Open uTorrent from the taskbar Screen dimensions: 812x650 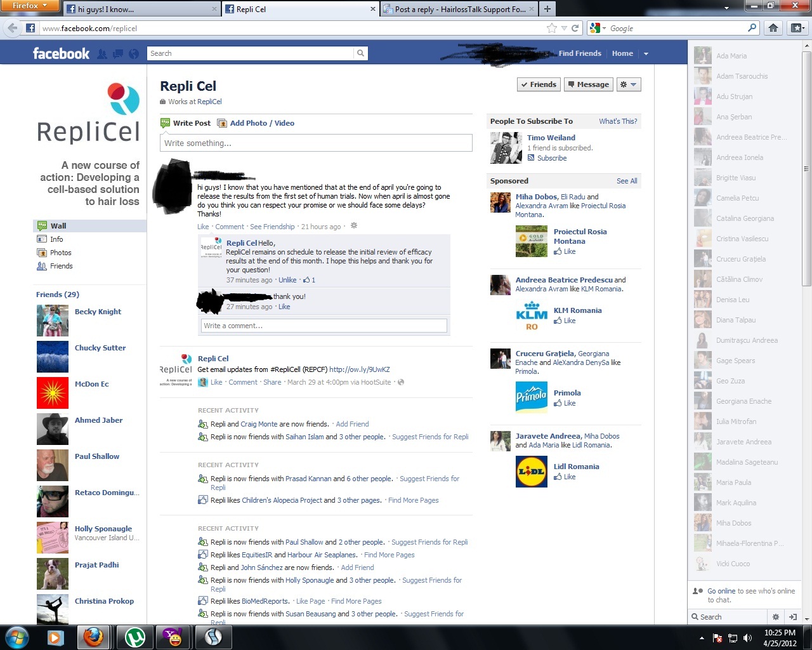tap(134, 637)
